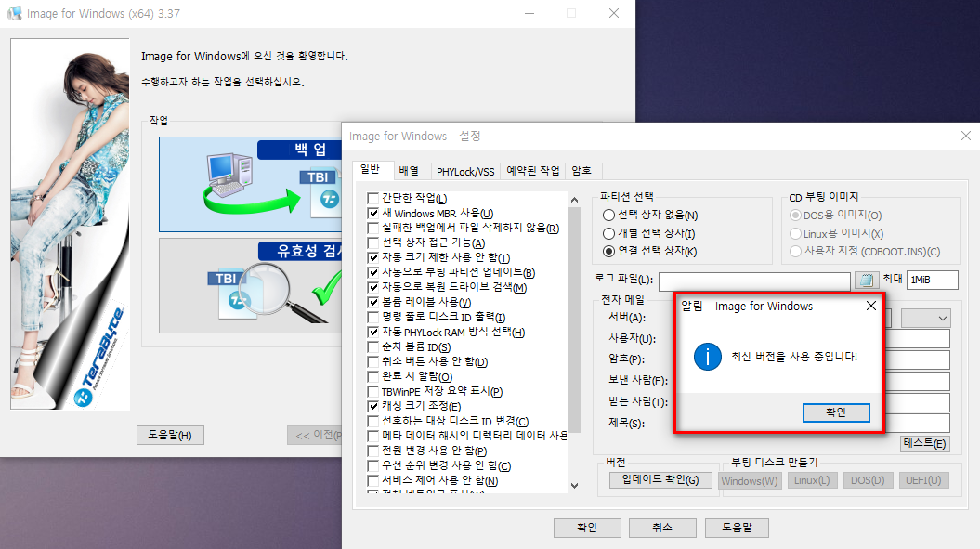
Task: Select the 백업 (Backup) operation tile
Action: (x=251, y=185)
